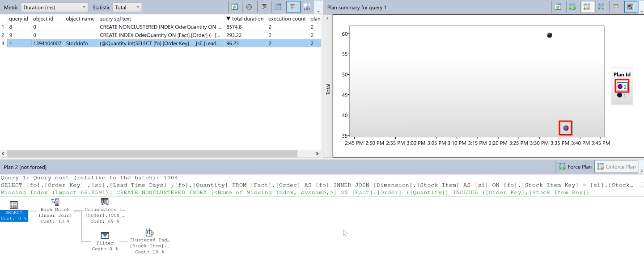Viewport: 644px width, 262px height.
Task: Select the Columnstore Index Scan operator
Action: tap(105, 211)
